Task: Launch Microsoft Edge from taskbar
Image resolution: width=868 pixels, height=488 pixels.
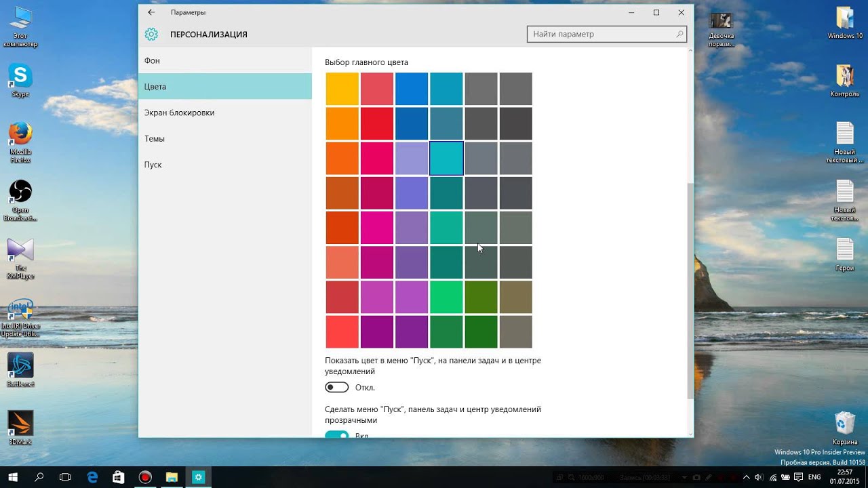Action: [92, 477]
